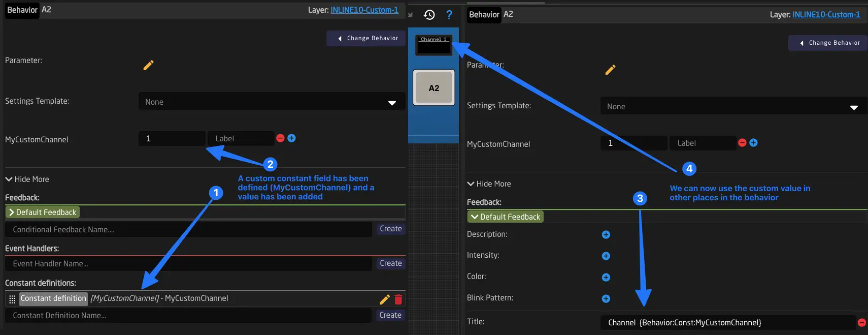868x335 pixels.
Task: Add an Intensity feedback value
Action: [606, 256]
